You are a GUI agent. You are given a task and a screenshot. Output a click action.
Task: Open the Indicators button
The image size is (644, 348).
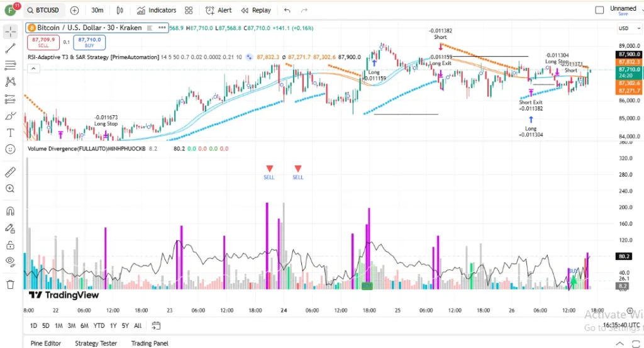click(157, 10)
